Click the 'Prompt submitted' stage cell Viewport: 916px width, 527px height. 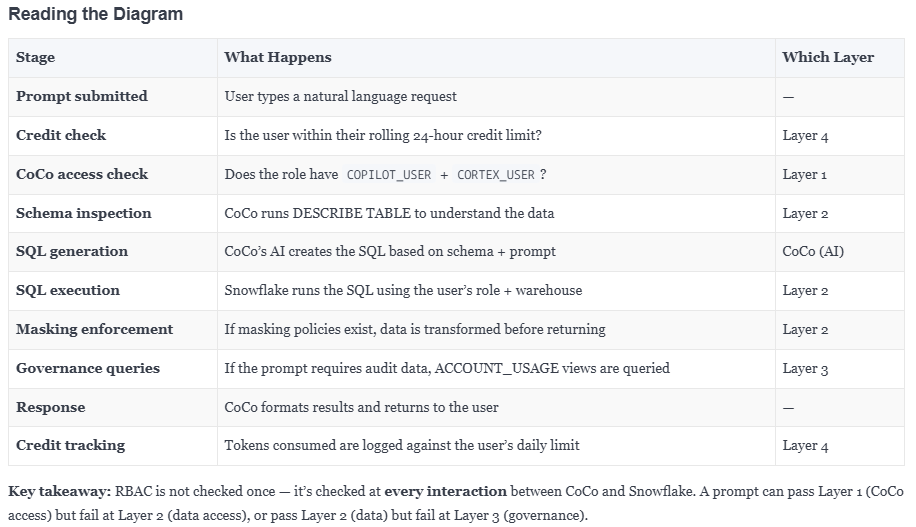[113, 96]
